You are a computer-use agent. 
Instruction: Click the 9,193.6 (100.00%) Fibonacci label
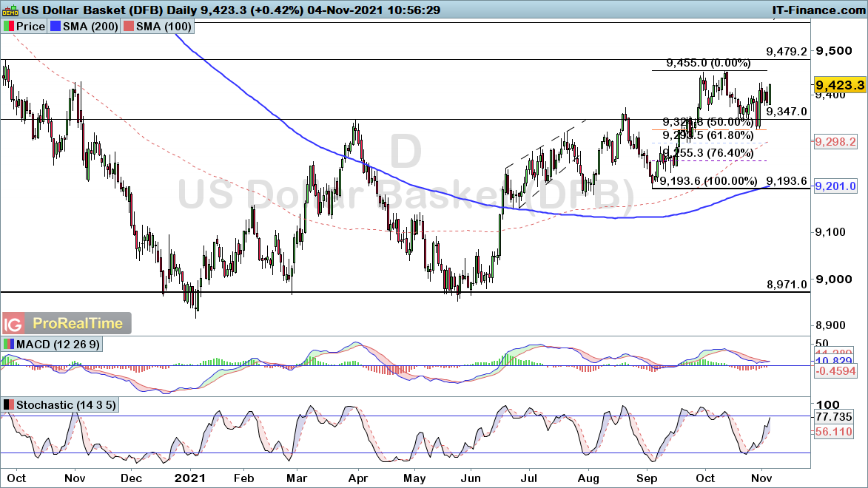click(709, 181)
